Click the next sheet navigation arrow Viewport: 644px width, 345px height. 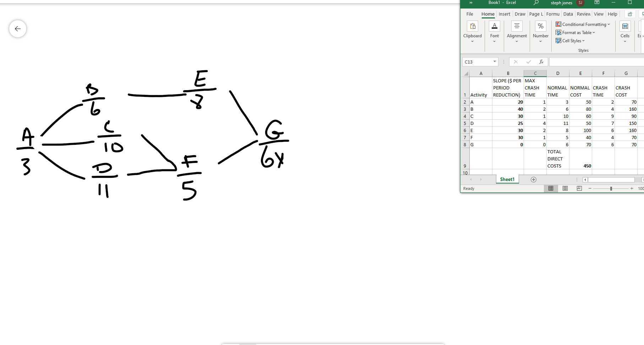coord(481,180)
